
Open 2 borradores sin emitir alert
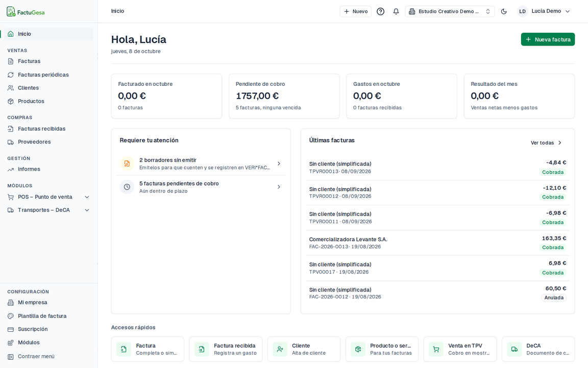201,164
